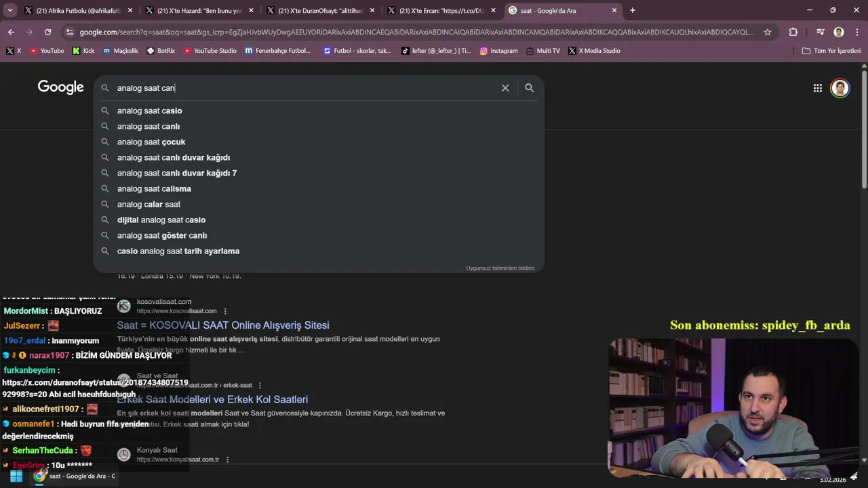Open the Instagram bookmark

click(498, 51)
